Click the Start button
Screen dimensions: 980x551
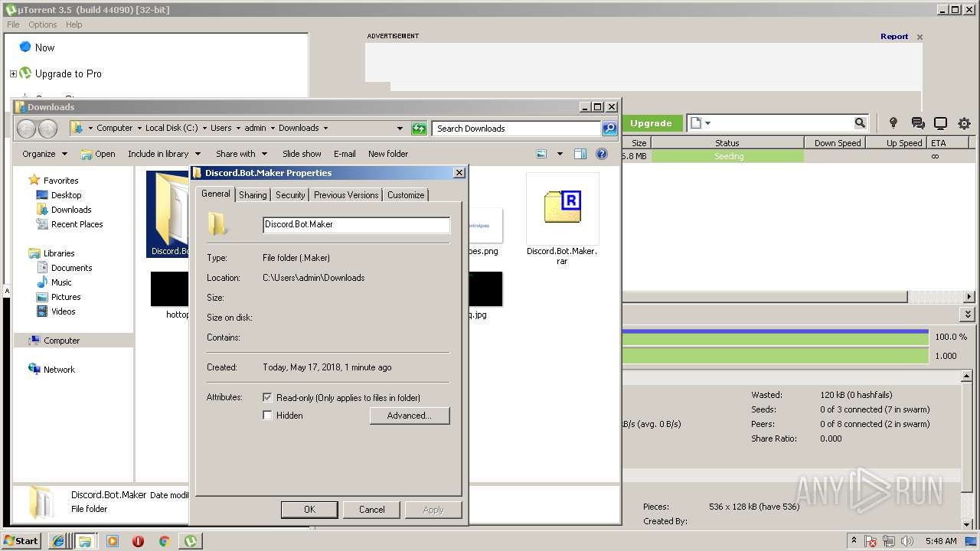click(21, 541)
